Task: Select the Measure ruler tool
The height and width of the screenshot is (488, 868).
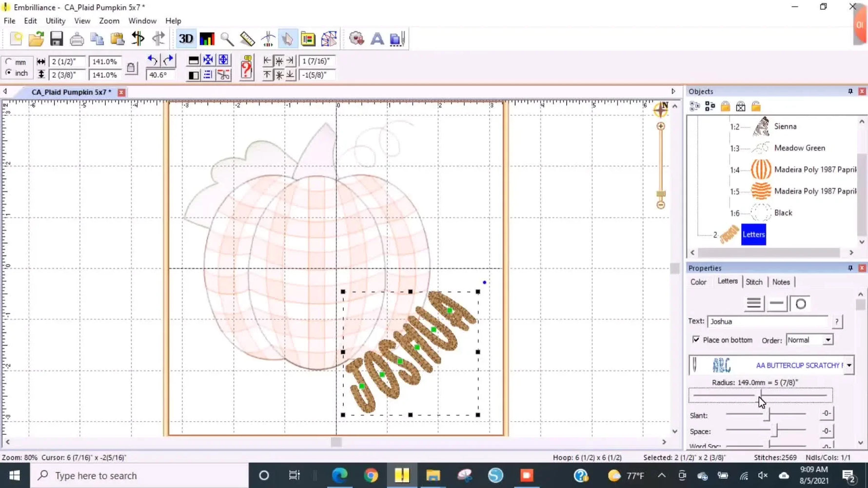Action: (247, 39)
